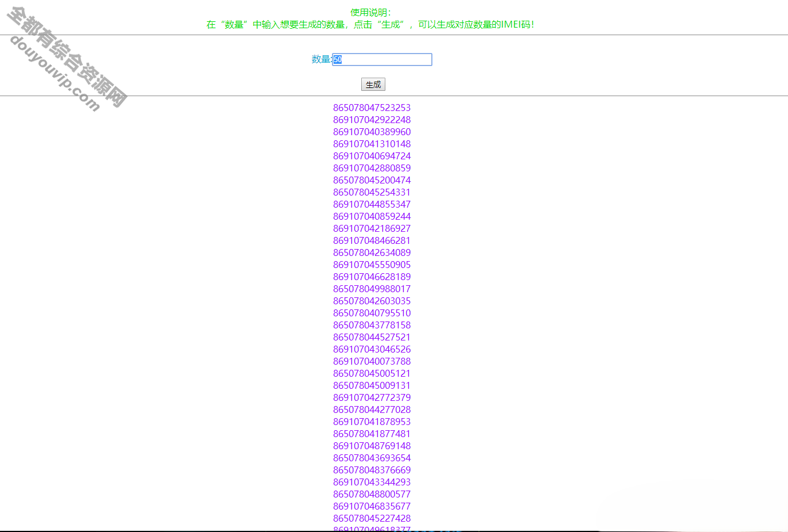The height and width of the screenshot is (532, 788).
Task: Select IMEI 865078048376669
Action: (372, 470)
